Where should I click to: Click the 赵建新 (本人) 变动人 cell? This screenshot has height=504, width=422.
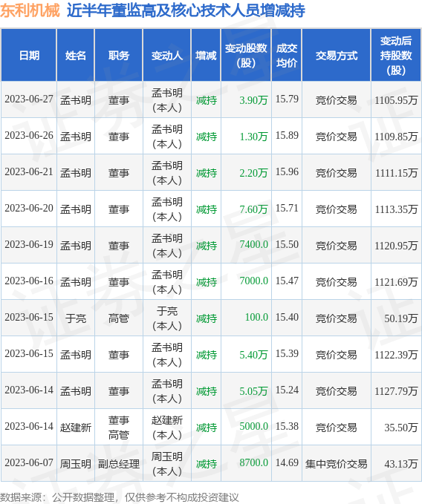tap(167, 428)
